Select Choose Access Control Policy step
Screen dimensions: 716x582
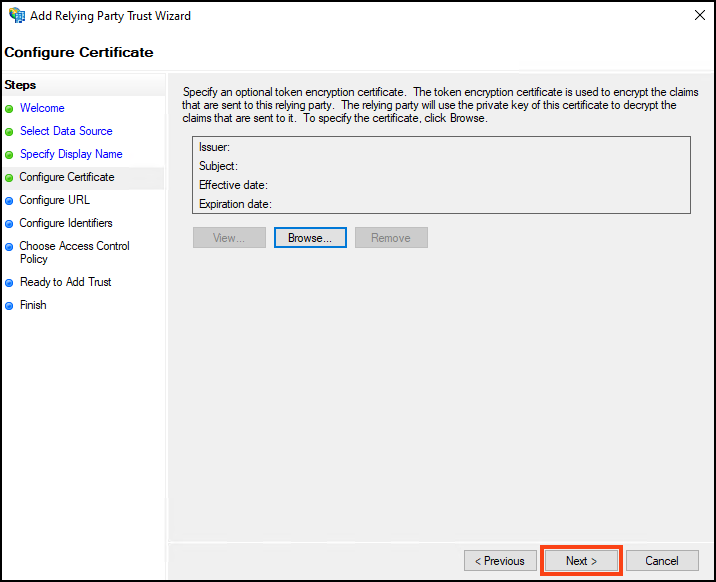[x=74, y=252]
